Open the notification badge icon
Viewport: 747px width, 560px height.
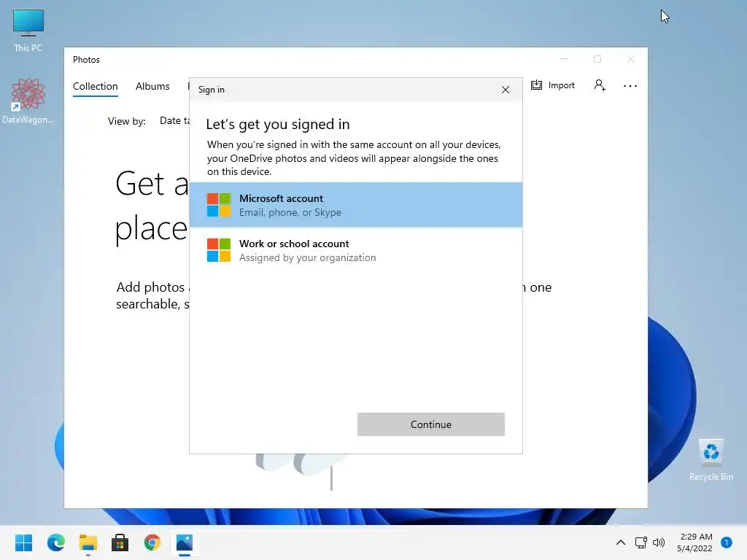coord(726,542)
